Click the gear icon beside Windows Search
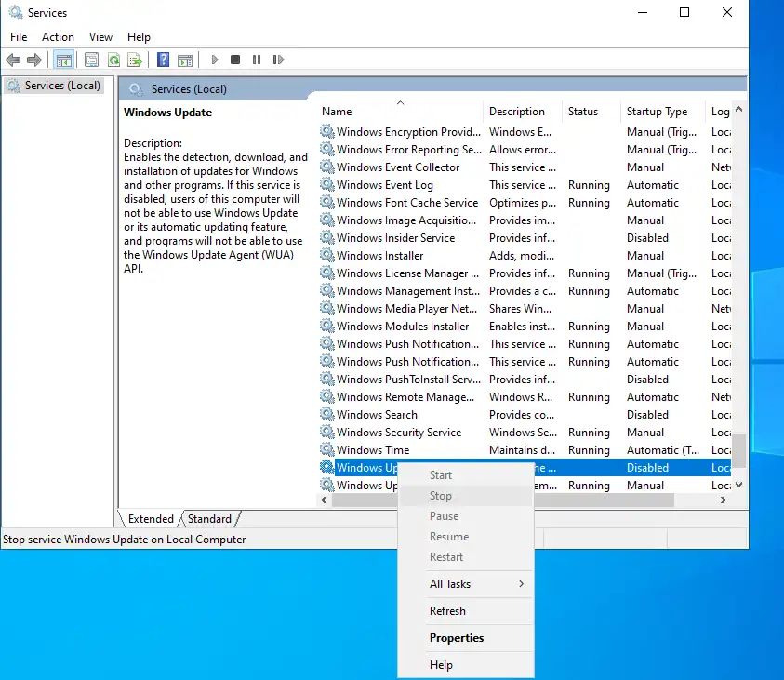 (327, 415)
